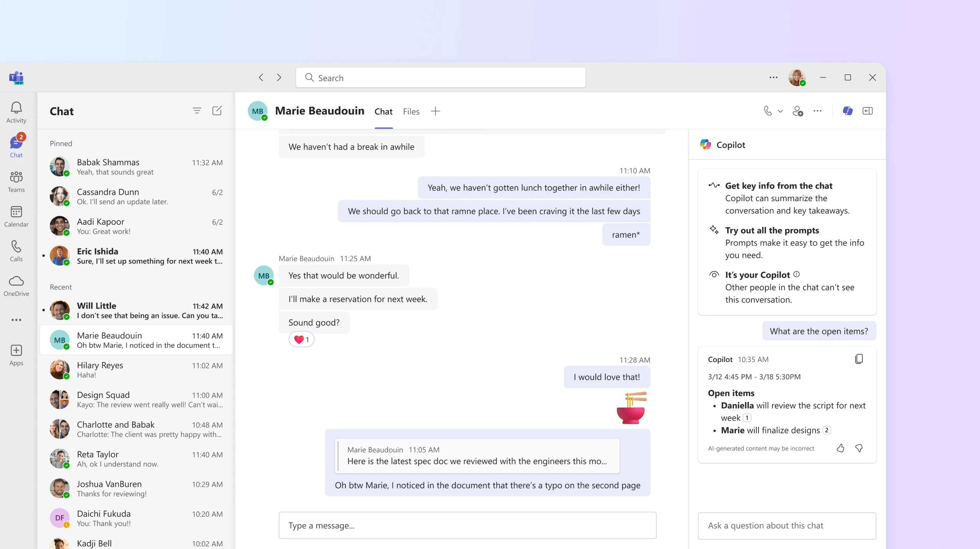Expand the call options dropdown arrow
Viewport: 980px width, 549px height.
click(x=780, y=111)
